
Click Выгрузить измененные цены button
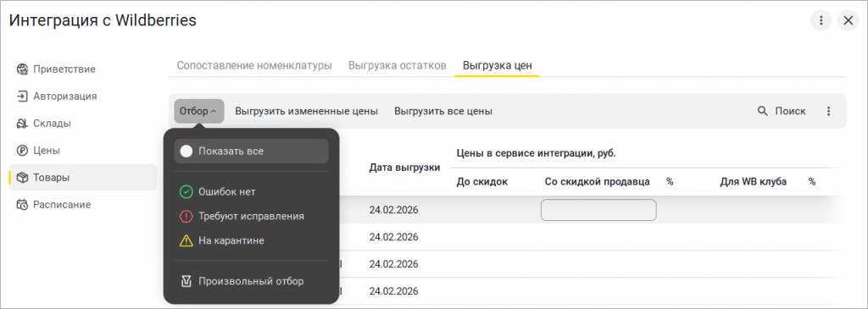tap(306, 111)
